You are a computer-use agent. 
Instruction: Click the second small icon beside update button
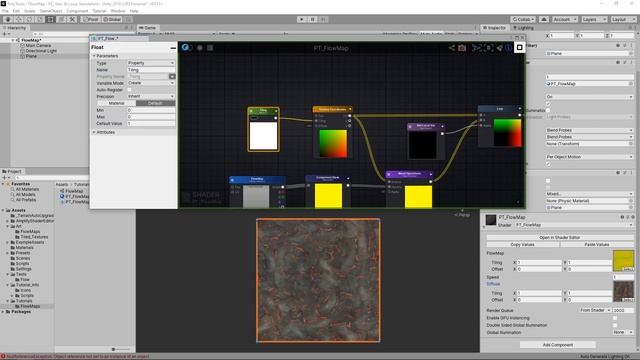(x=200, y=48)
